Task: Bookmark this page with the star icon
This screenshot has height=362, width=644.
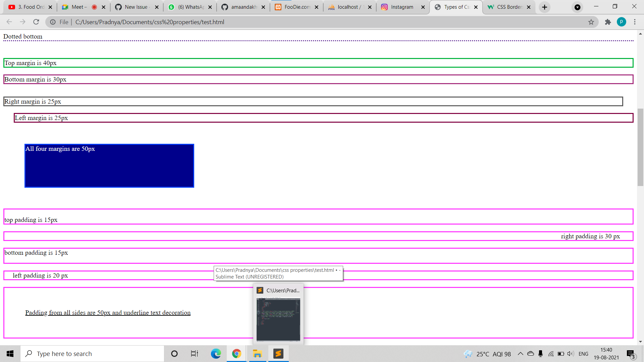Action: [591, 22]
